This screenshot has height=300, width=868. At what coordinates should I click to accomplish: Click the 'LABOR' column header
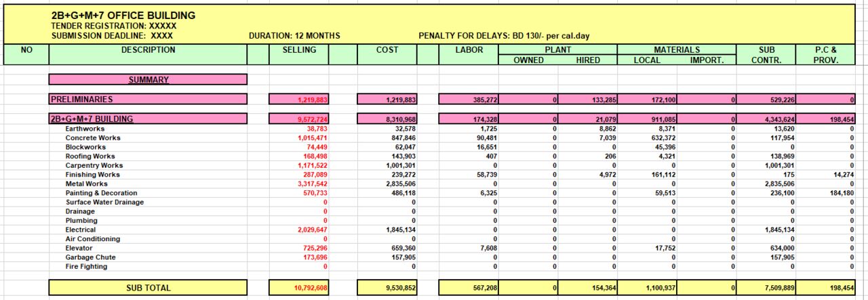pos(469,54)
